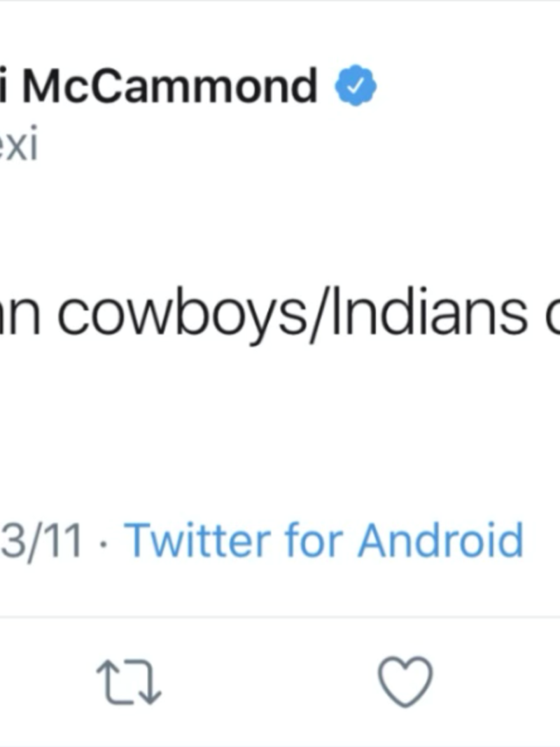Click the divider line above action icons
Viewport: 560px width, 747px height.
280,617
